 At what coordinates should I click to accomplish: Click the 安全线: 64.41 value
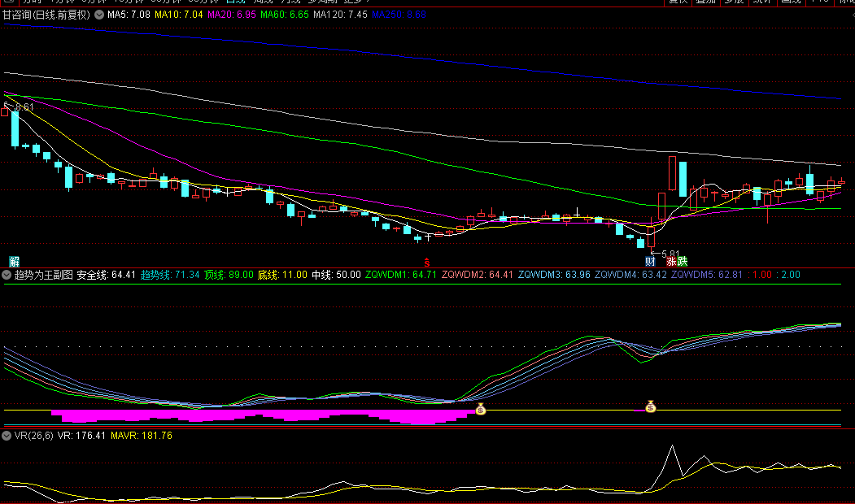coord(107,275)
